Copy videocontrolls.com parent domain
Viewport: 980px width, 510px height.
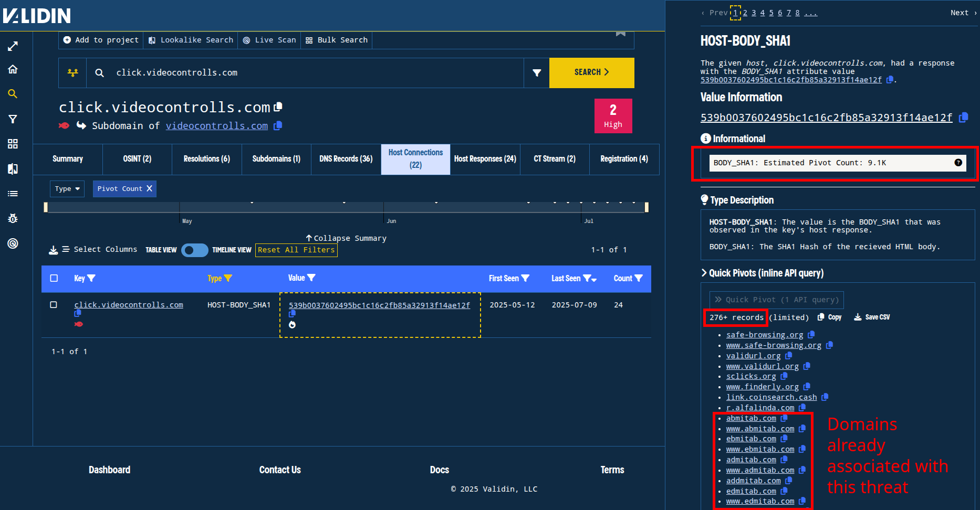278,125
